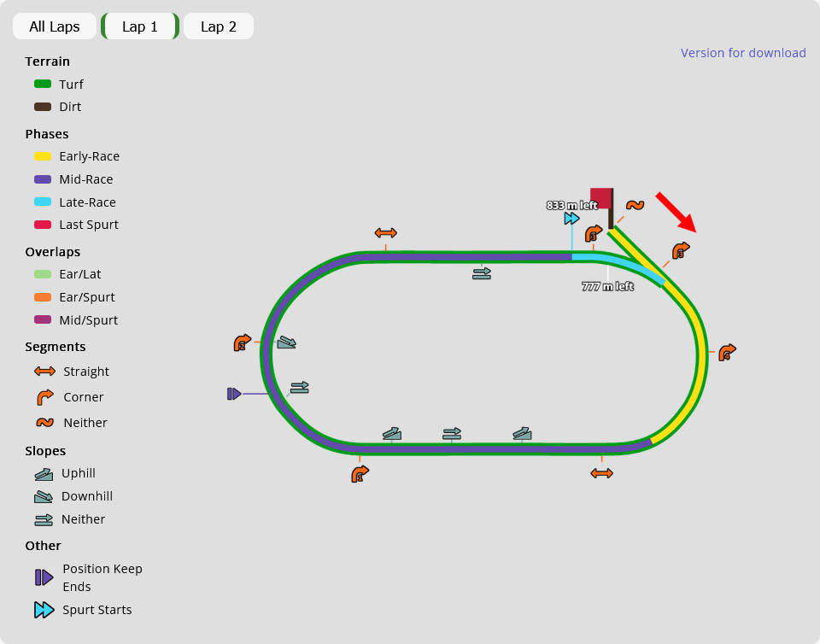Open the Lap 2 tab
The image size is (820, 644).
[219, 26]
